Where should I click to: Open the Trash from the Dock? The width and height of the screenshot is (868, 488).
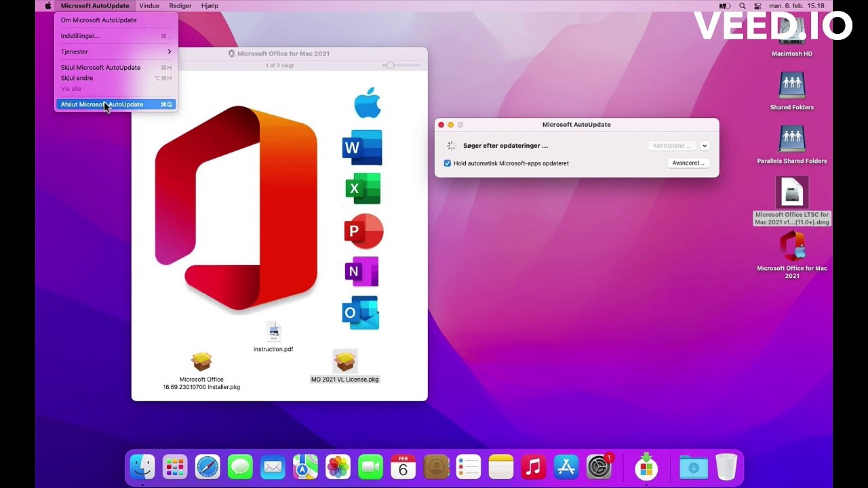coord(726,467)
